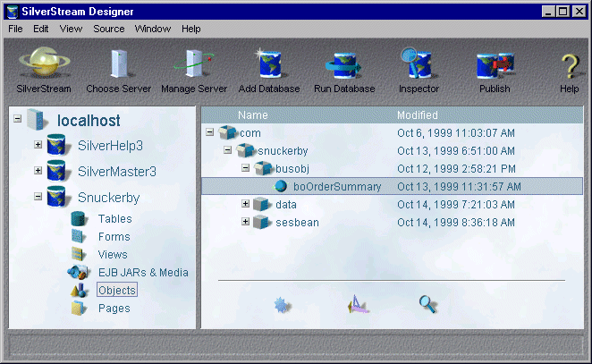
Task: Collapse the snuckerby package node
Action: 227,150
